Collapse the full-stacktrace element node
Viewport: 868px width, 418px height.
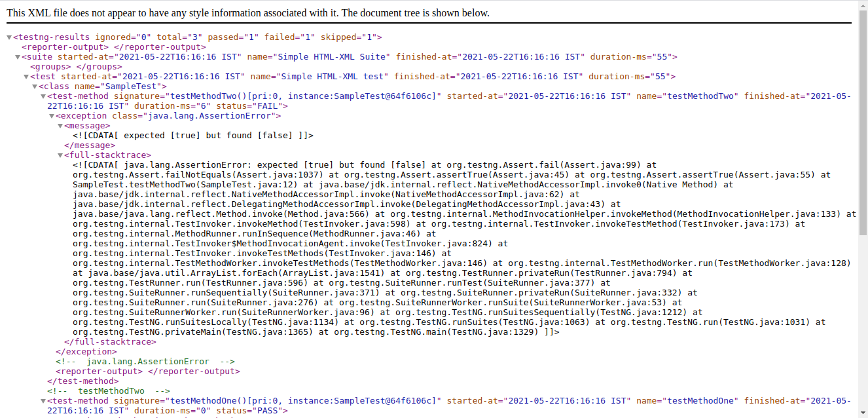tap(60, 155)
